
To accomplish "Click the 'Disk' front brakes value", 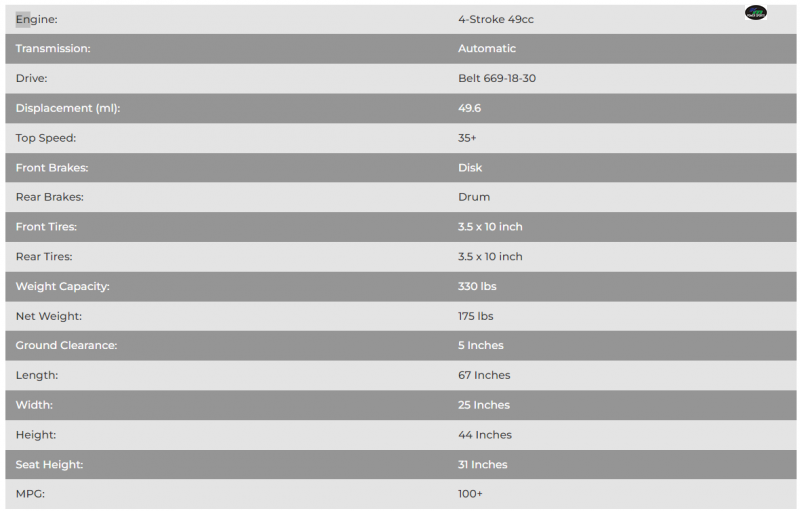I will point(470,168).
